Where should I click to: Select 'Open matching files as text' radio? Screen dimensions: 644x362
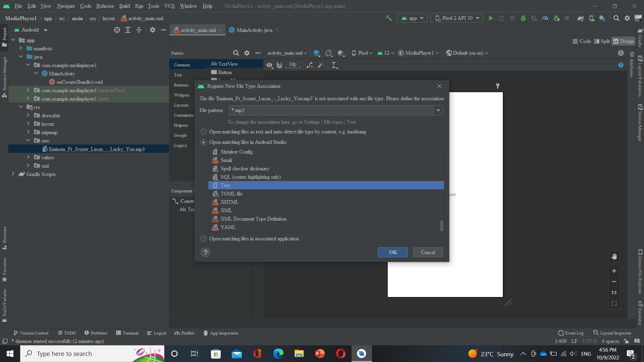(x=204, y=132)
